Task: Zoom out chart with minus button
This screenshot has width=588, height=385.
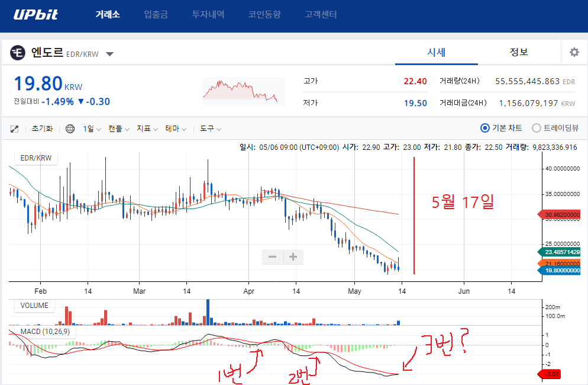Action: point(273,257)
